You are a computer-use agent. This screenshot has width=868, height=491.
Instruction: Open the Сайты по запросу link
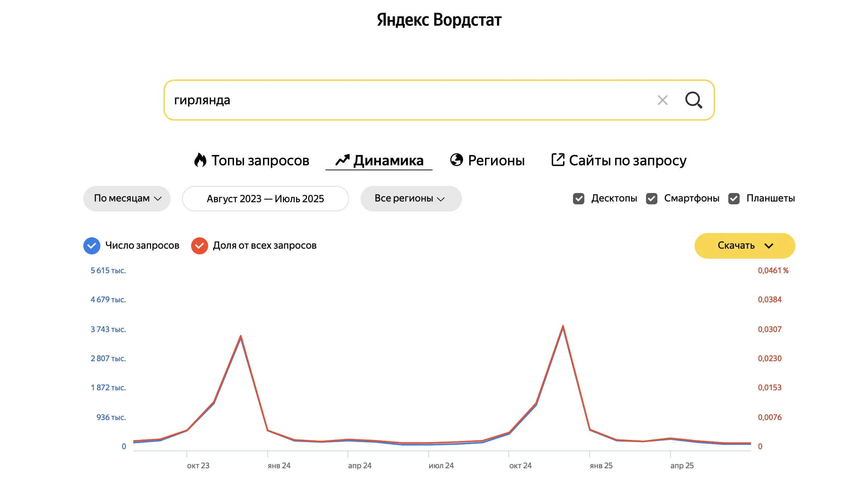pos(628,161)
